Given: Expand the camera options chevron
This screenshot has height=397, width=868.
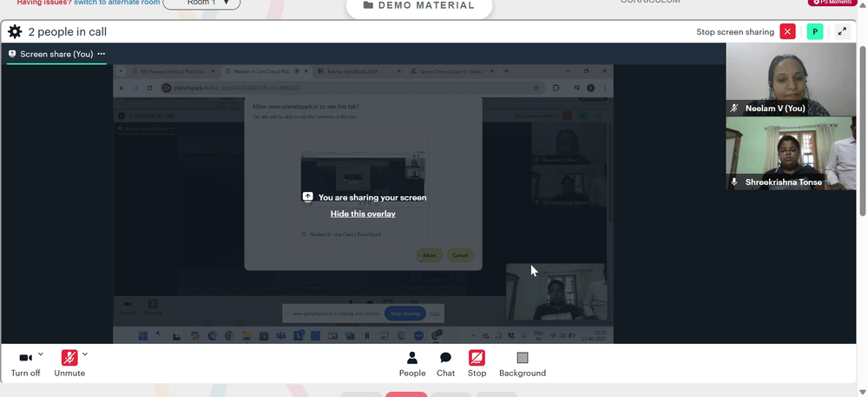Looking at the screenshot, I should pyautogui.click(x=41, y=354).
